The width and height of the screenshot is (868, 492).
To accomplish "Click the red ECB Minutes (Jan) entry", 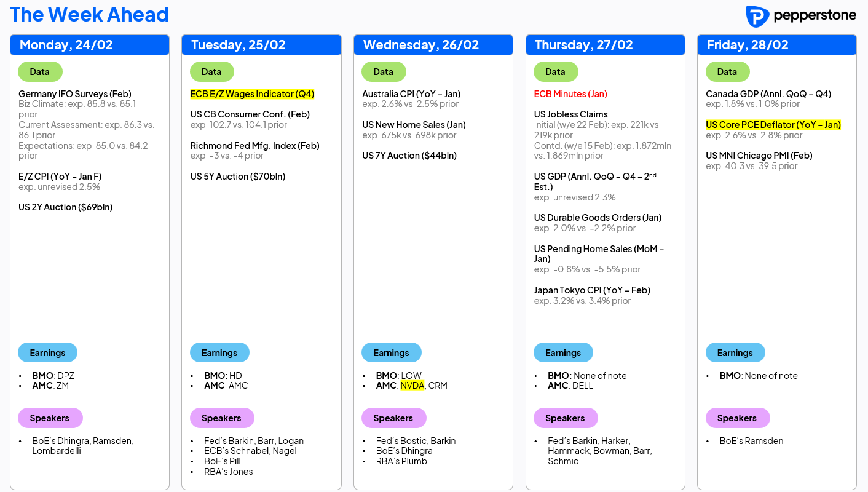I will [x=570, y=94].
